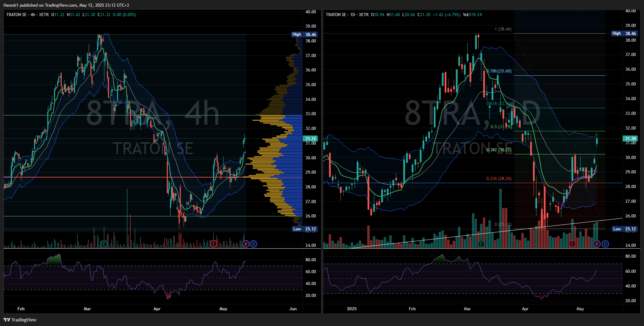Click the 2025 label on daily time axis
Image resolution: width=644 pixels, height=326 pixels.
351,309
